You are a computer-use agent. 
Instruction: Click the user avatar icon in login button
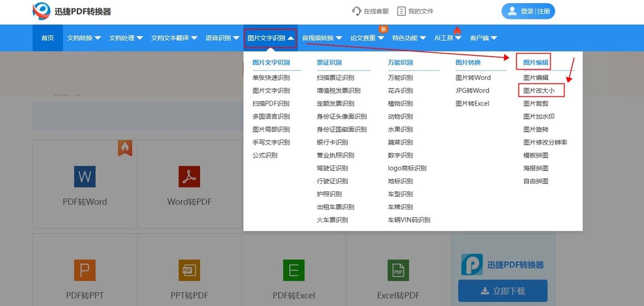pyautogui.click(x=511, y=11)
